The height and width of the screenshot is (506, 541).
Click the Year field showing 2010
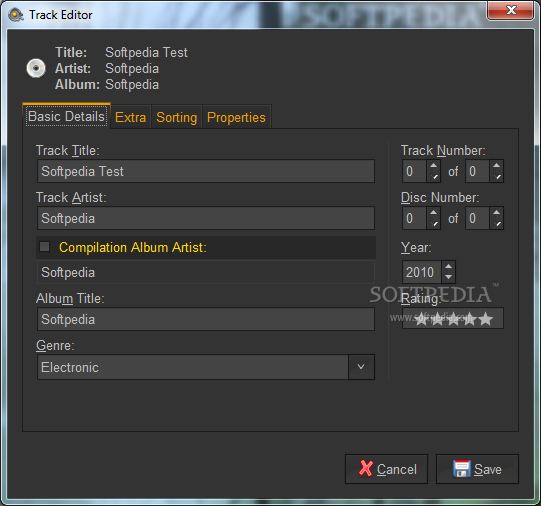tap(421, 272)
